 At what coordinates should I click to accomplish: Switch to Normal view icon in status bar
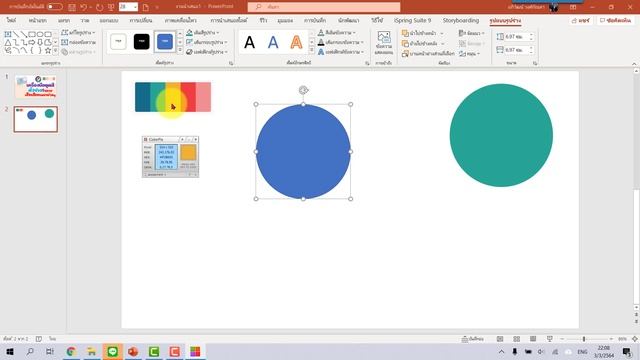tap(500, 339)
